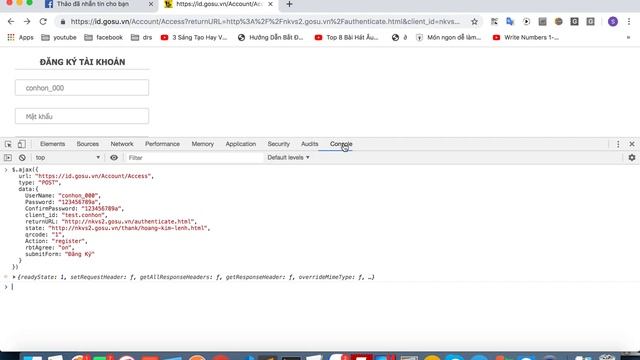
Task: Click the console Filter input
Action: (x=194, y=158)
